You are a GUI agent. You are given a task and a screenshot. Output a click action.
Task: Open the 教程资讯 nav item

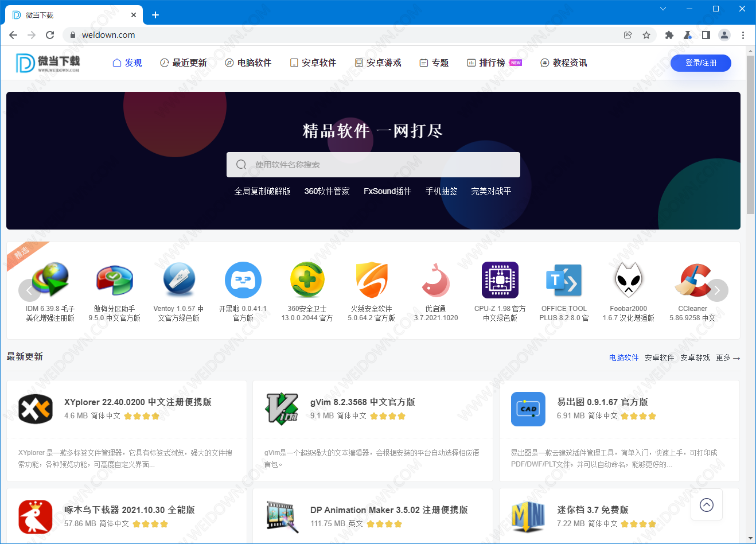pos(563,63)
